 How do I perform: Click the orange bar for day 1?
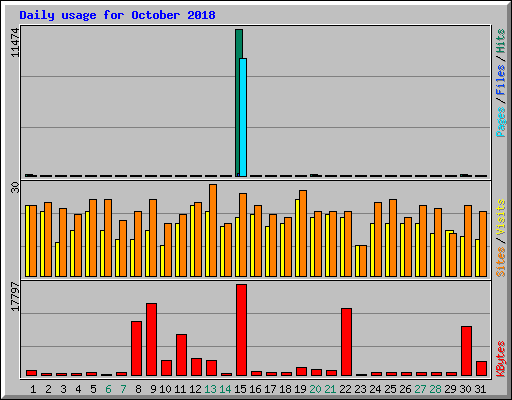click(x=33, y=241)
